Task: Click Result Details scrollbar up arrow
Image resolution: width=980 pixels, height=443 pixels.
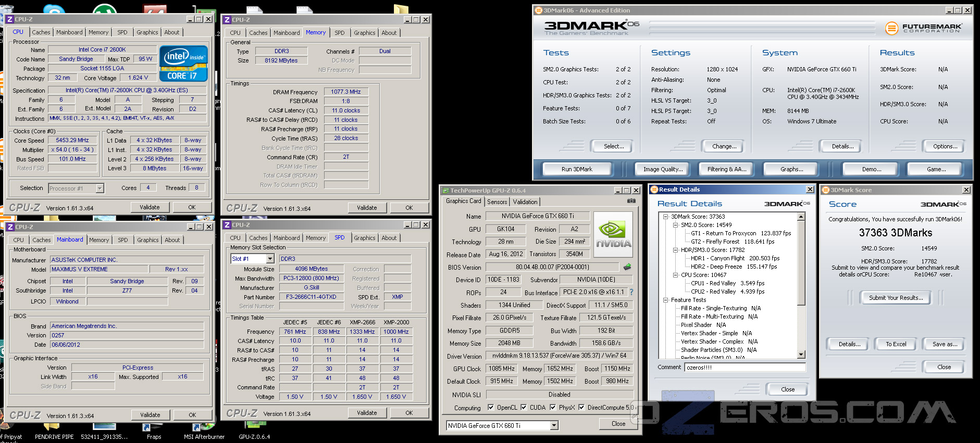Action: click(801, 217)
